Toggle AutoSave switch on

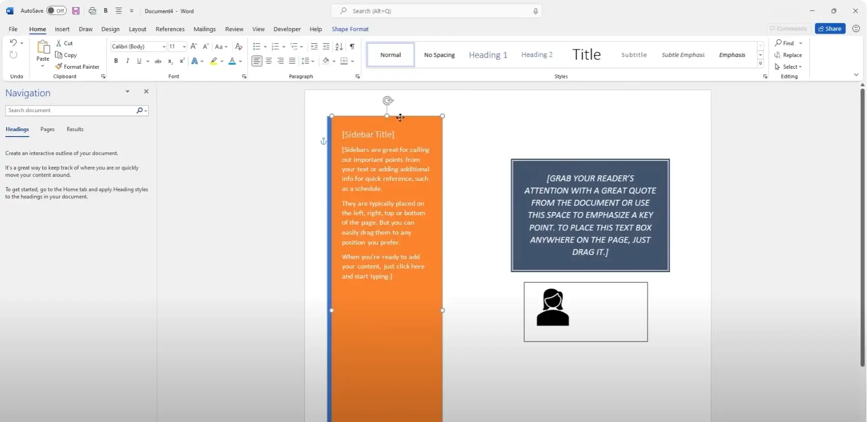(x=56, y=11)
